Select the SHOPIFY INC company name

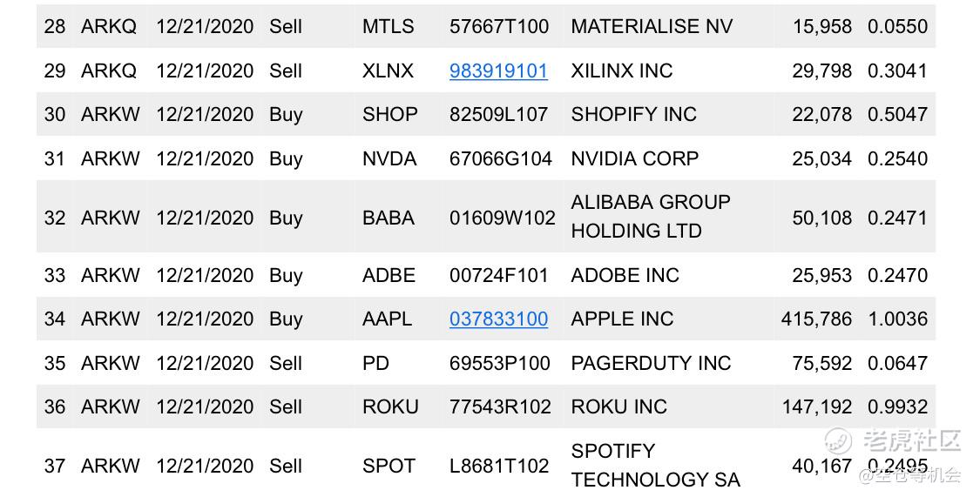(634, 114)
